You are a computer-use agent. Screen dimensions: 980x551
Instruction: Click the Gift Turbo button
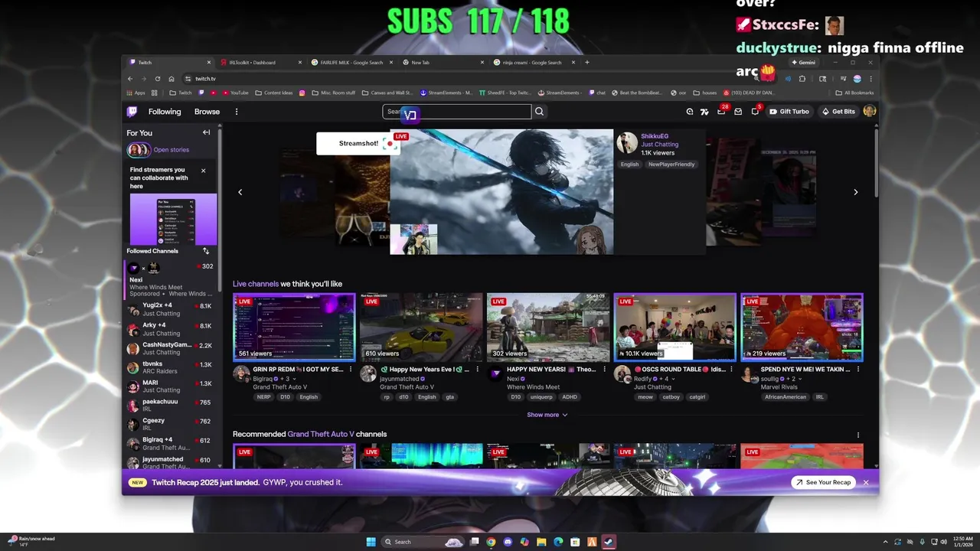tap(789, 112)
